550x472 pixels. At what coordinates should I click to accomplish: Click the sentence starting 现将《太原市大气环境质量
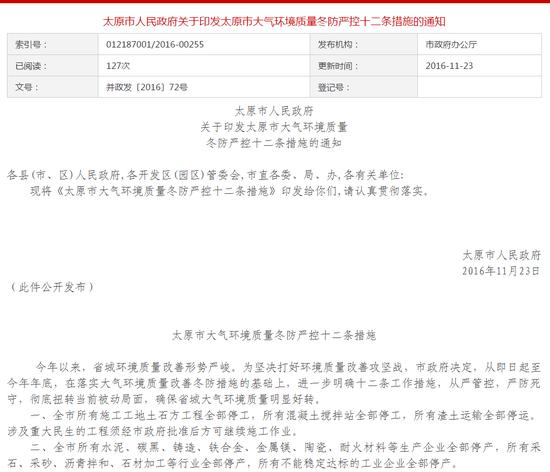tap(229, 191)
